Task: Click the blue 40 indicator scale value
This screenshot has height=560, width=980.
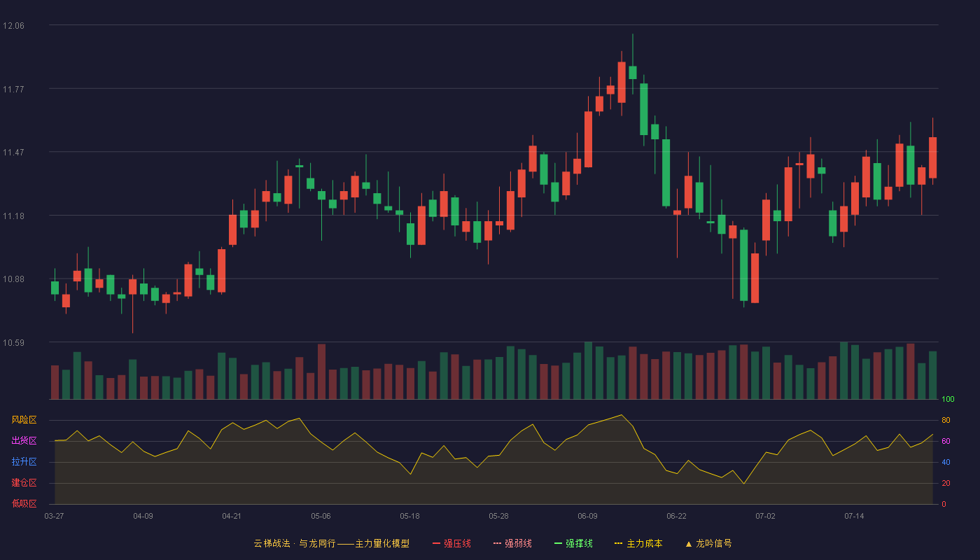Action: point(946,462)
